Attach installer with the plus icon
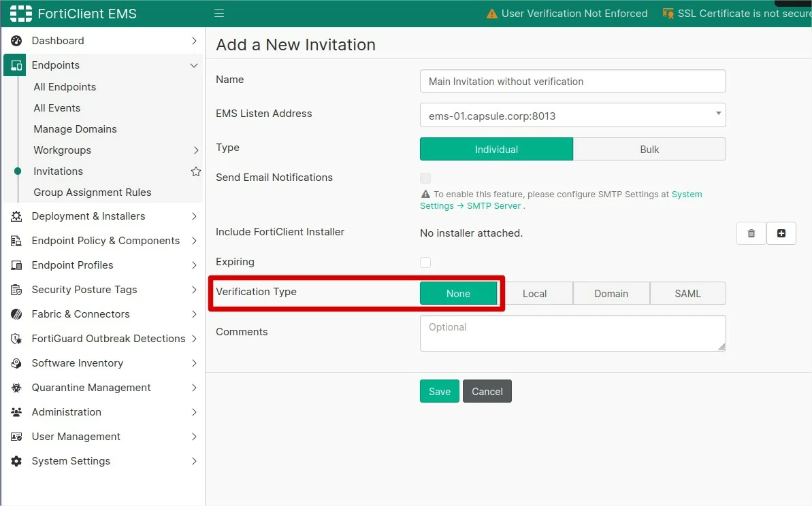This screenshot has height=506, width=812. click(x=781, y=233)
